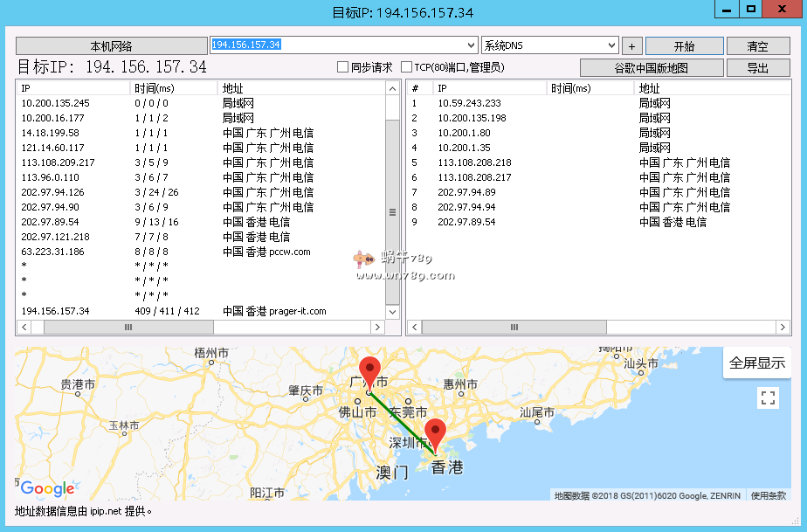Click left panel scrollbar up arrow
The height and width of the screenshot is (532, 807).
pyautogui.click(x=392, y=88)
